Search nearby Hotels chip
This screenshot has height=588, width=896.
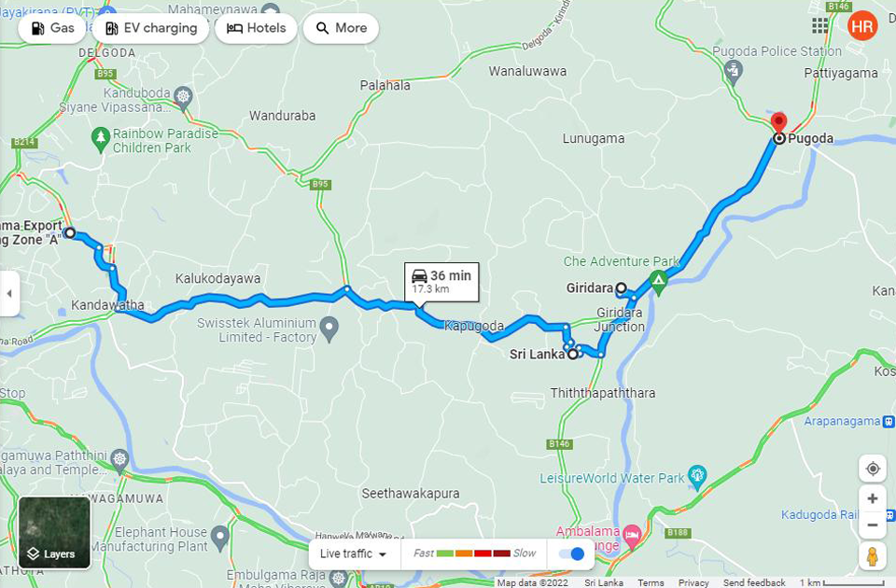(256, 28)
